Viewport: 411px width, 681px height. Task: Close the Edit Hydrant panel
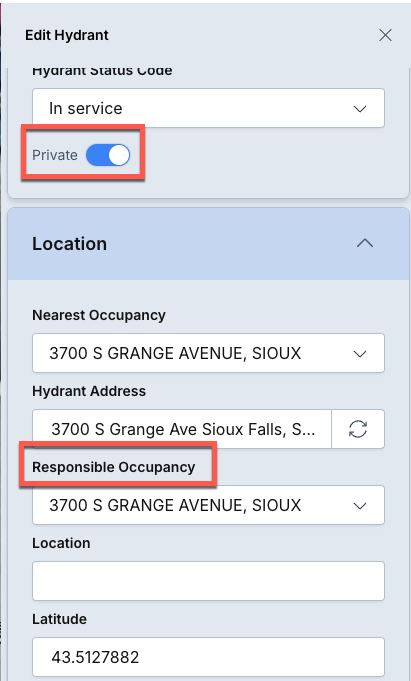[385, 35]
